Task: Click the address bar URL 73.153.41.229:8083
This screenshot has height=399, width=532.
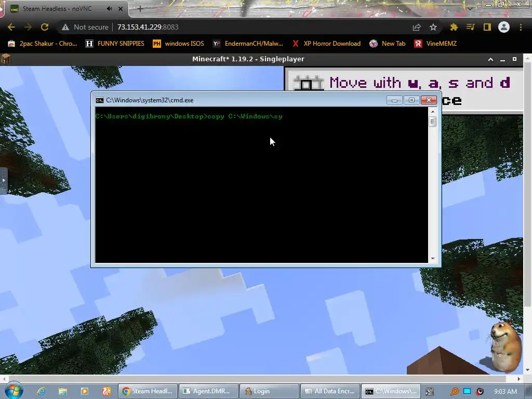Action: tap(148, 27)
